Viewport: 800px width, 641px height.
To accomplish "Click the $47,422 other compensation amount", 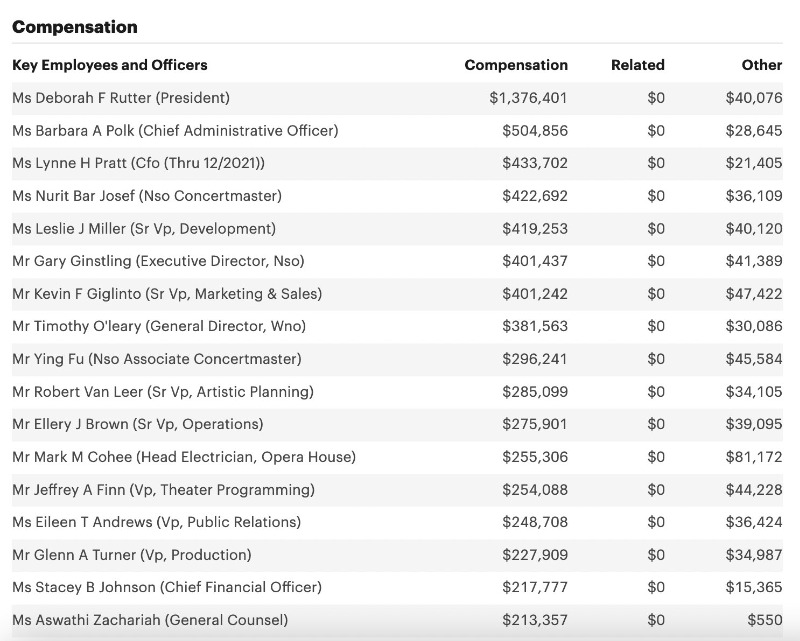I will [x=754, y=294].
